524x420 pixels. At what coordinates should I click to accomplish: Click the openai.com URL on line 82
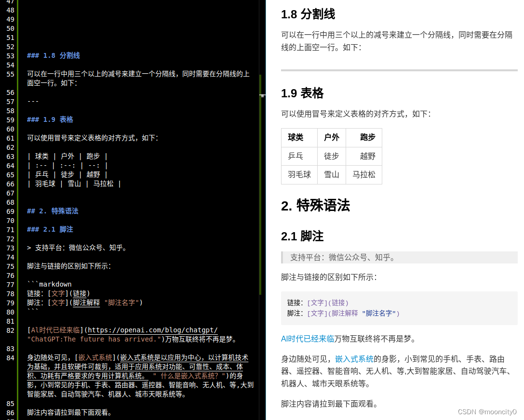[x=153, y=330]
